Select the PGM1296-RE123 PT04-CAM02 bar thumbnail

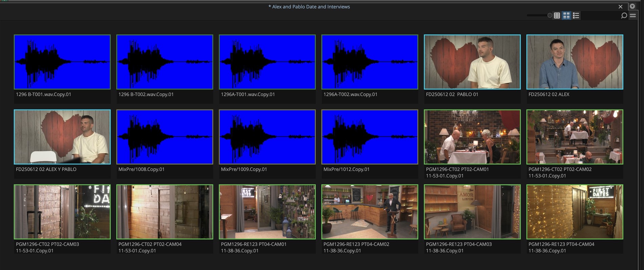(x=370, y=212)
